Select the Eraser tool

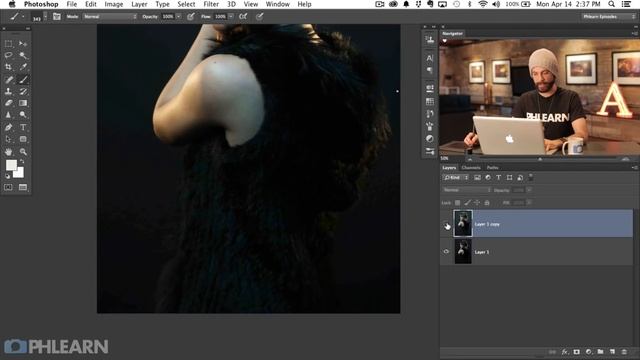click(x=9, y=103)
